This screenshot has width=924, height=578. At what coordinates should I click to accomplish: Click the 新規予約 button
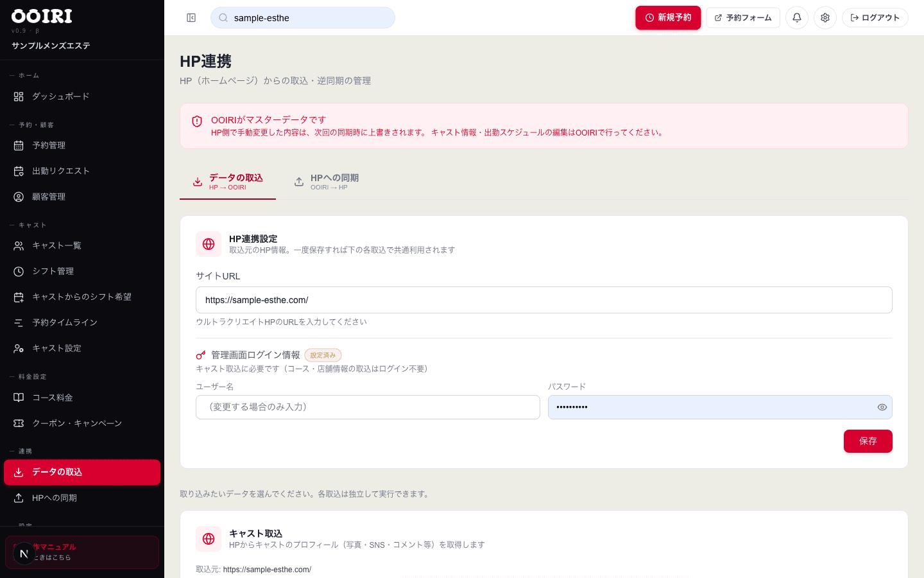668,18
